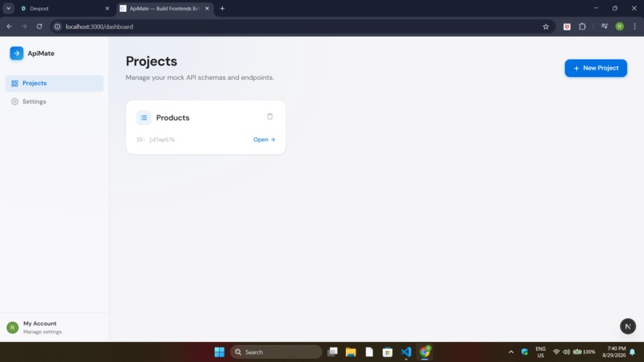
Task: Click the green R account avatar in sidebar
Action: point(13,328)
